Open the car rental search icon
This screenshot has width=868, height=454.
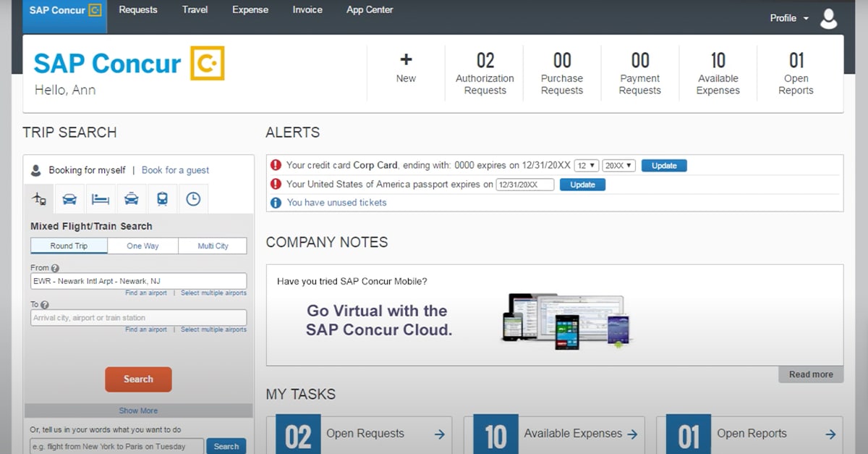click(69, 199)
